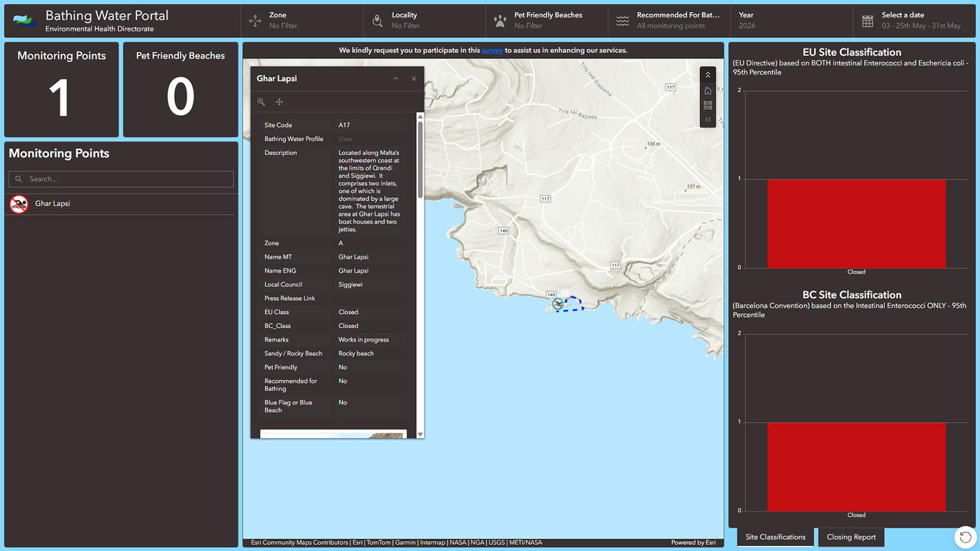Collapse map tools with double up chevron
The height and width of the screenshot is (551, 980).
pyautogui.click(x=707, y=75)
